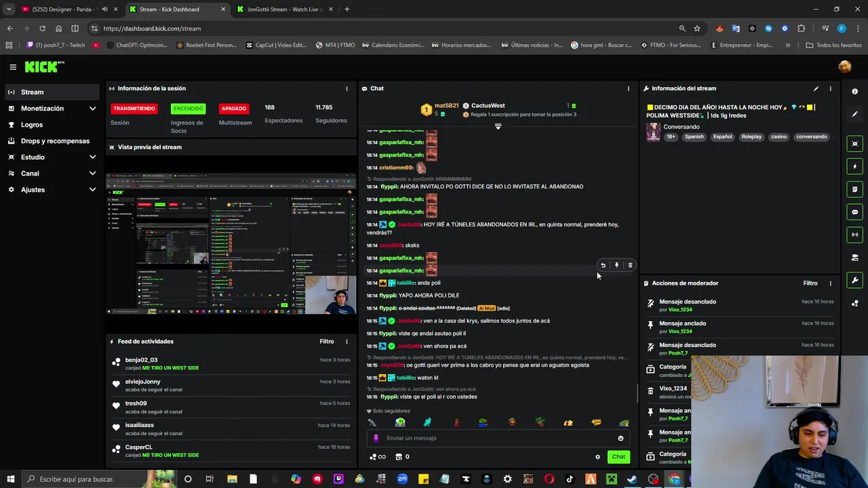Screen dimensions: 868x488
Task: Open the Twitch icon in the taskbar
Action: point(338,479)
